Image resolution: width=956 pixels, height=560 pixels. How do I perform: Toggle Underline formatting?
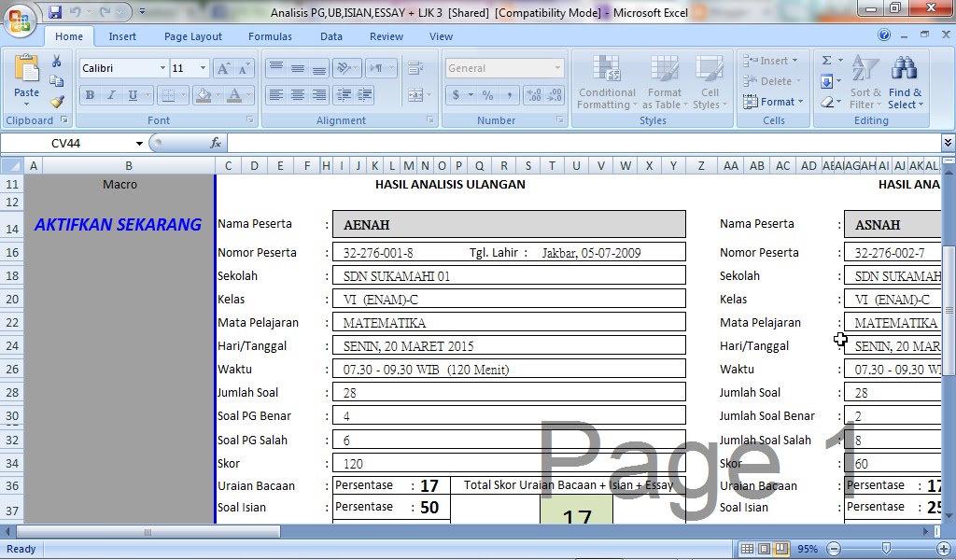coord(133,95)
